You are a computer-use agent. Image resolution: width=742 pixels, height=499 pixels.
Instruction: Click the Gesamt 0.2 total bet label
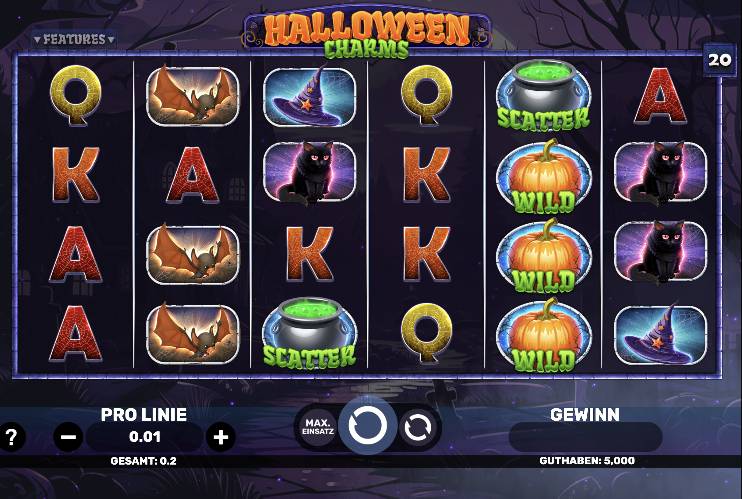tap(143, 461)
